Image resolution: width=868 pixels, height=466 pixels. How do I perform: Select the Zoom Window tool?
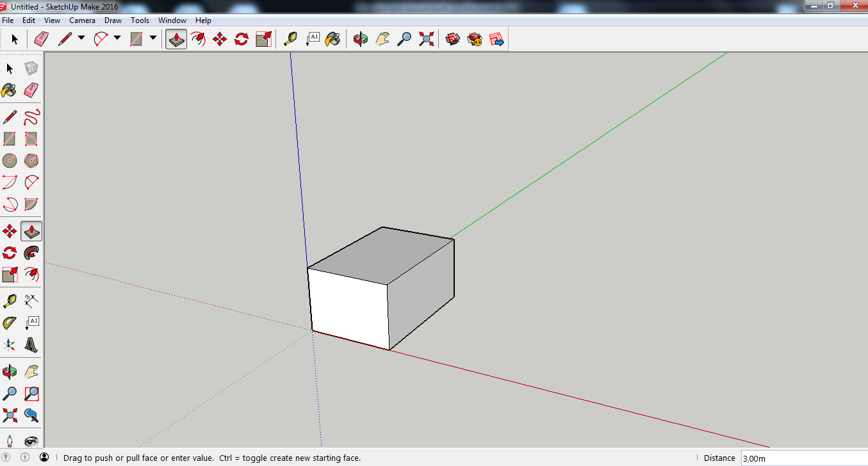31,393
